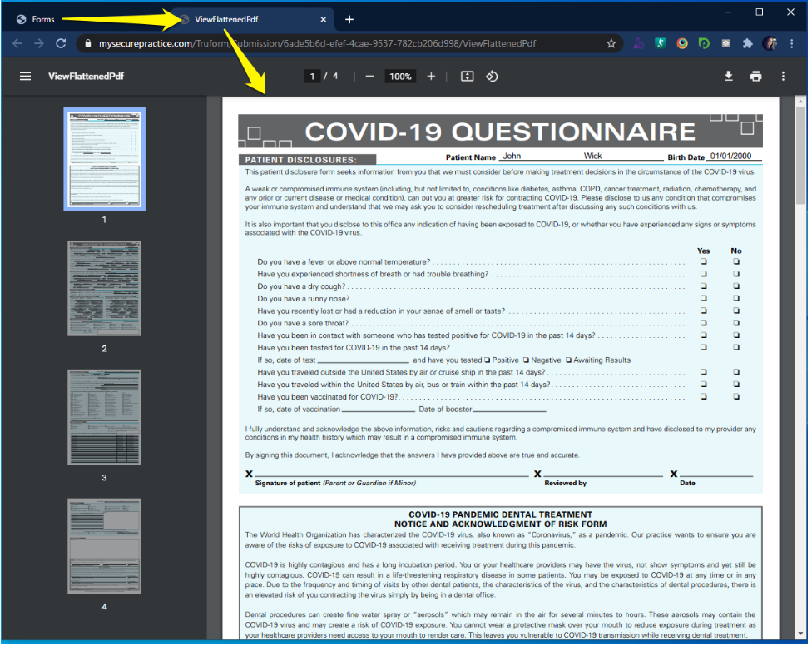Check Yes for sore throat question
The width and height of the screenshot is (812, 646).
tap(703, 323)
